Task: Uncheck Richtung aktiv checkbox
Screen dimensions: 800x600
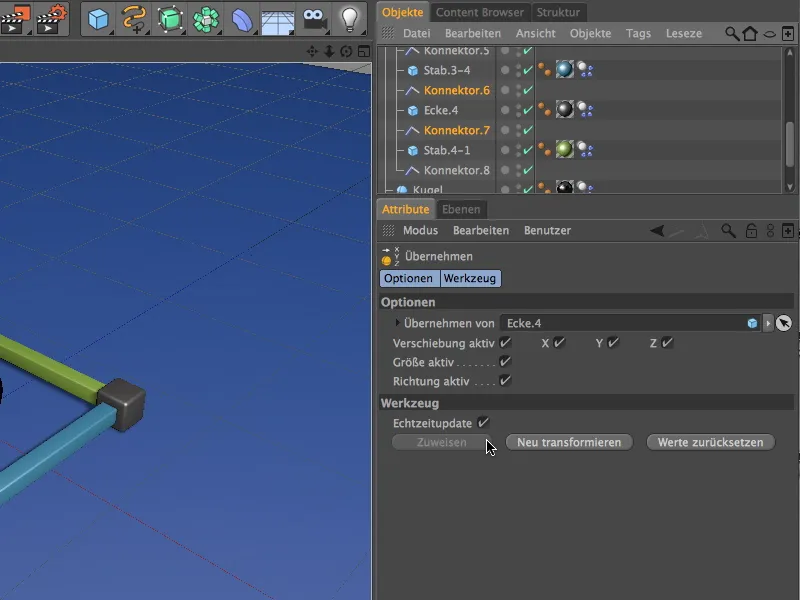Action: [x=505, y=381]
